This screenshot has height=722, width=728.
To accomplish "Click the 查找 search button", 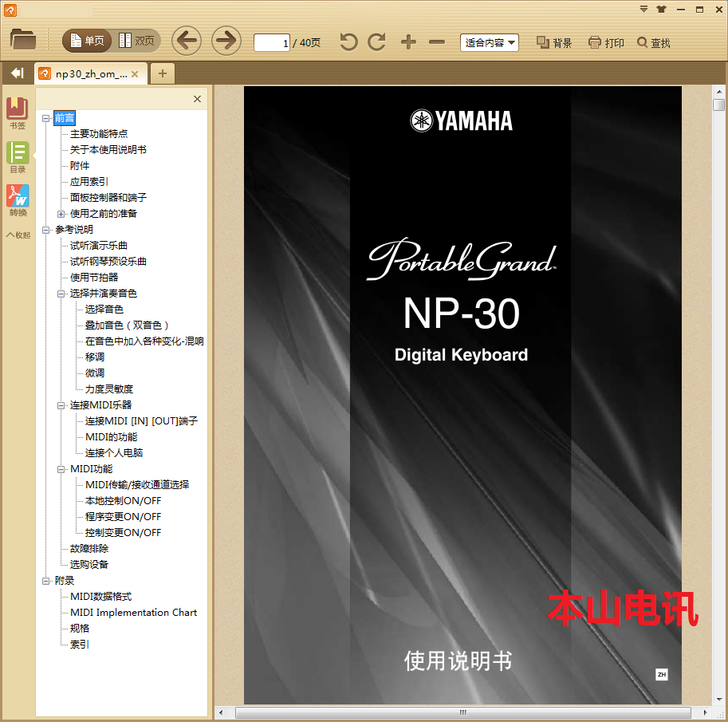I will click(654, 43).
